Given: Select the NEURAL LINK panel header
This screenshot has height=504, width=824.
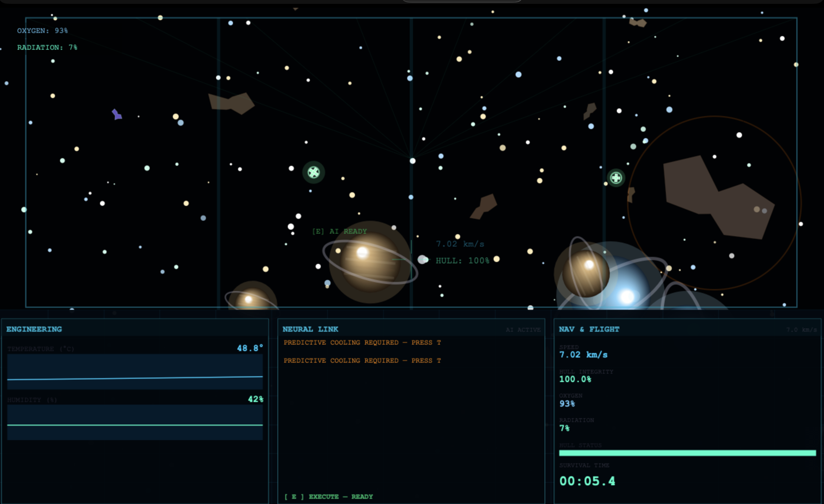Looking at the screenshot, I should coord(310,329).
